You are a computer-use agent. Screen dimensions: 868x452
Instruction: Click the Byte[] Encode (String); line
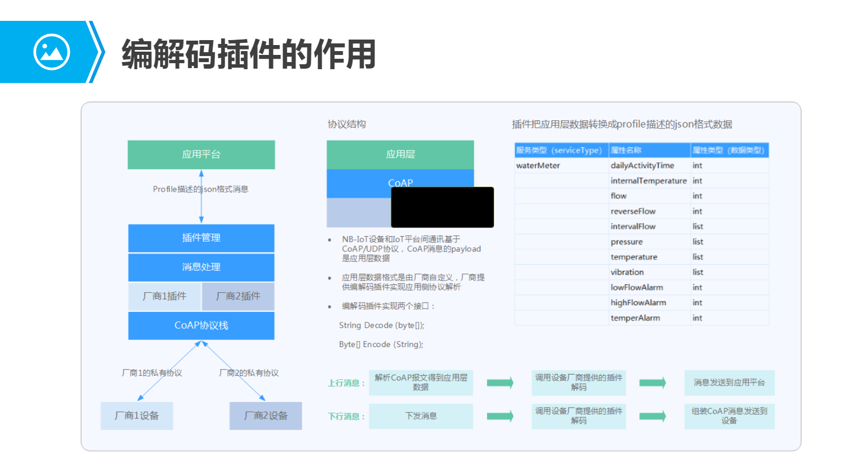point(381,344)
